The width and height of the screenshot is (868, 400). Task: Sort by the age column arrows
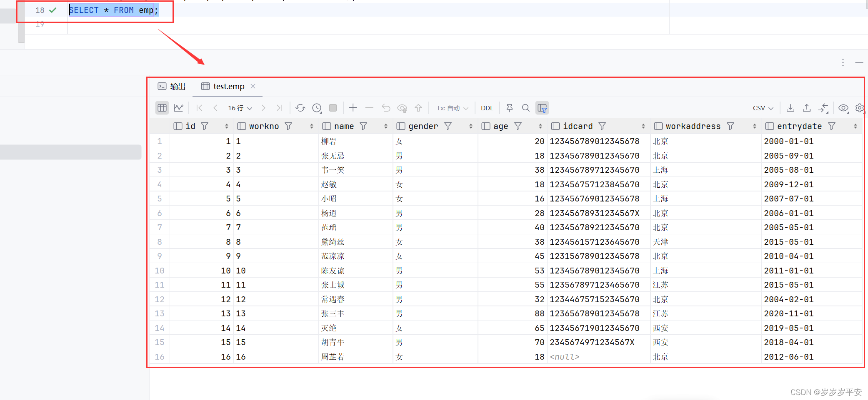click(540, 126)
